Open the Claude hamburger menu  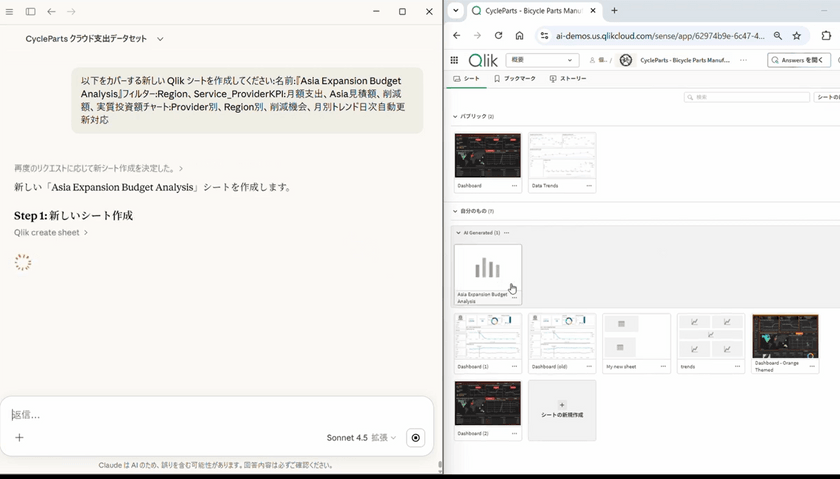[9, 11]
